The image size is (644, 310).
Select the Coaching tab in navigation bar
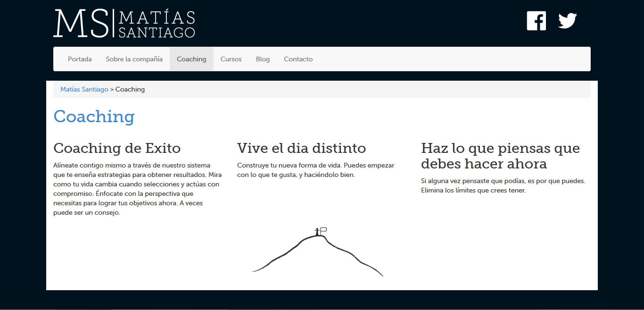click(191, 59)
